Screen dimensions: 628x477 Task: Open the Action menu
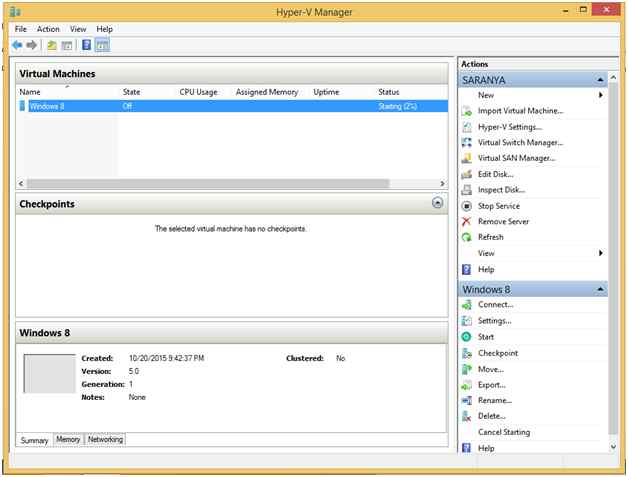tap(48, 29)
